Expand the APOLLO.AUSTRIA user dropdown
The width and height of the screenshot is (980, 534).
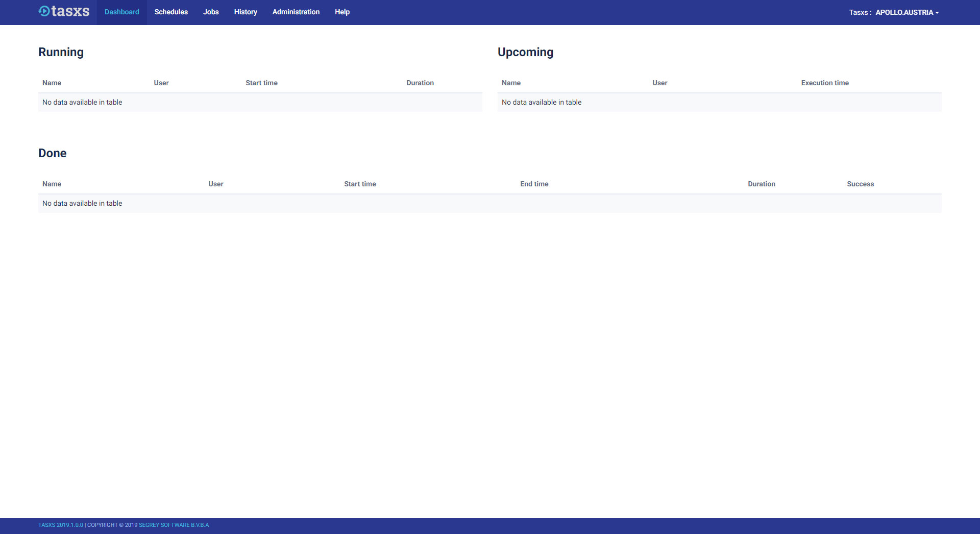click(x=907, y=12)
